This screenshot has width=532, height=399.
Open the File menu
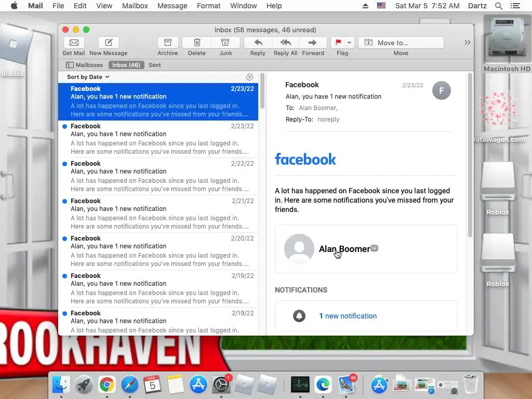click(58, 6)
